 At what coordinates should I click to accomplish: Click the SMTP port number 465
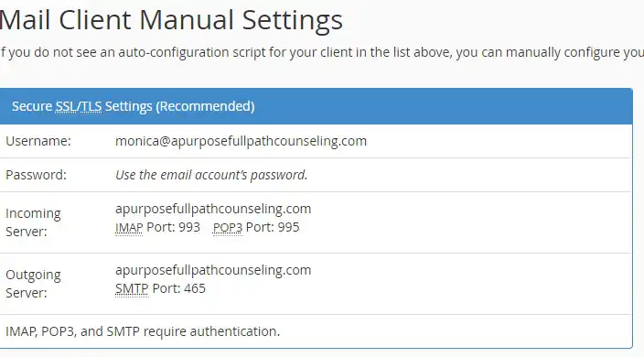click(195, 288)
